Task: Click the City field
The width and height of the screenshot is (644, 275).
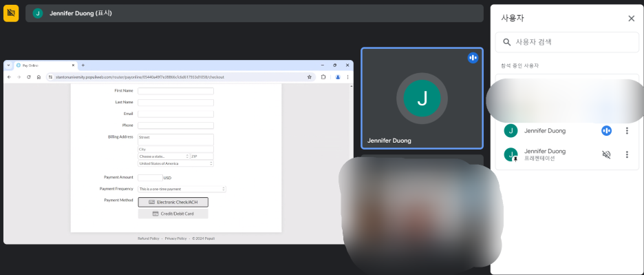Action: (x=175, y=150)
